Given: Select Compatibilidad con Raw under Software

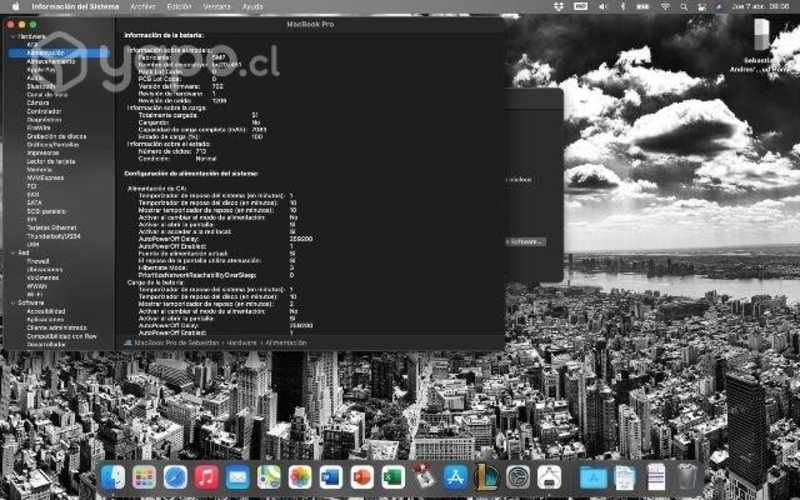Looking at the screenshot, I should (x=62, y=336).
